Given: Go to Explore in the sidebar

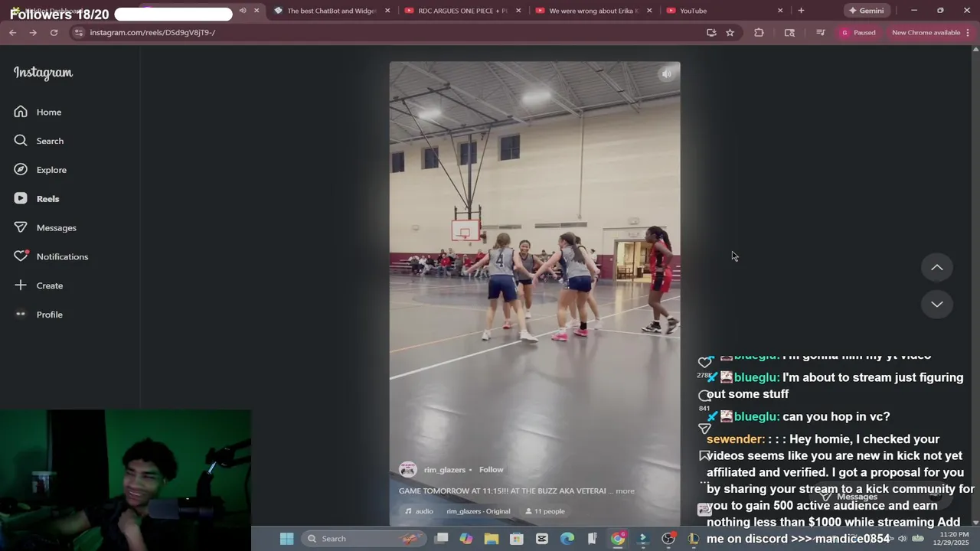Looking at the screenshot, I should point(41,170).
